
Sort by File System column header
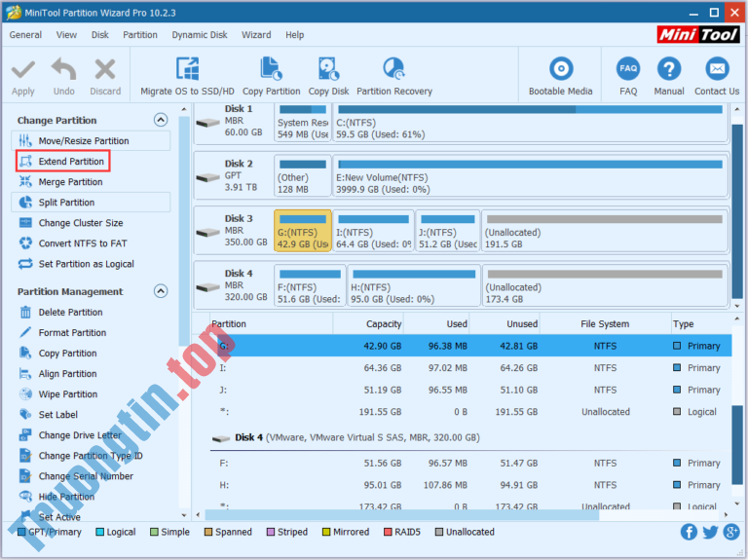click(605, 324)
